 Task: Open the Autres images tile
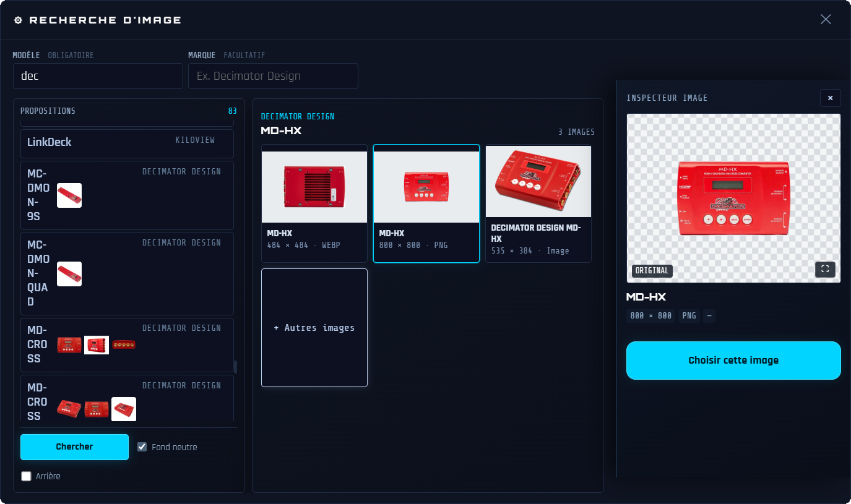314,328
